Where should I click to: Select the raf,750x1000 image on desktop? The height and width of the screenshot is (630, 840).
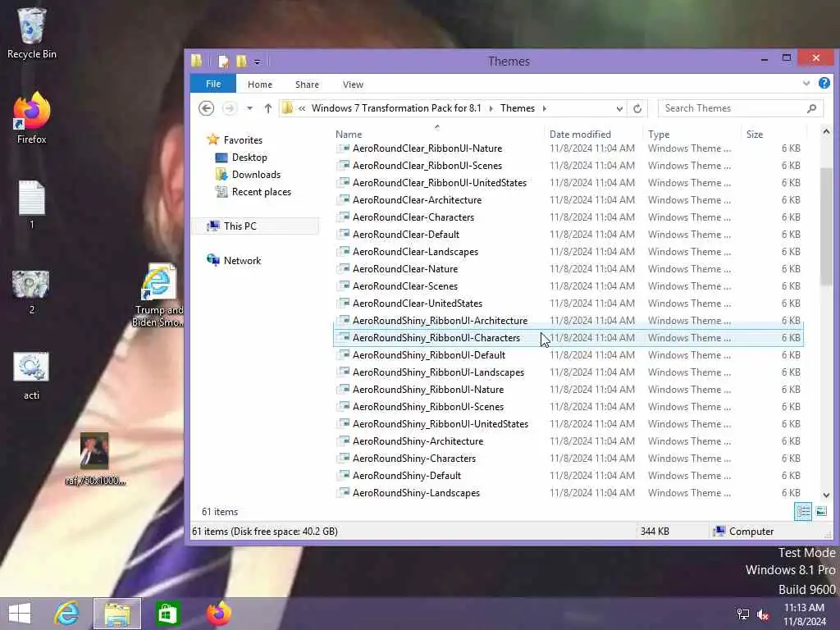[95, 459]
